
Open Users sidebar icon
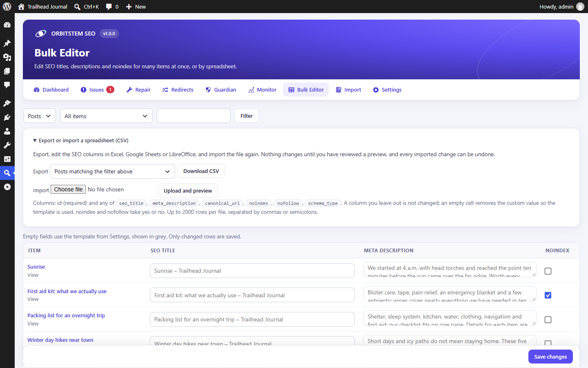[7, 131]
